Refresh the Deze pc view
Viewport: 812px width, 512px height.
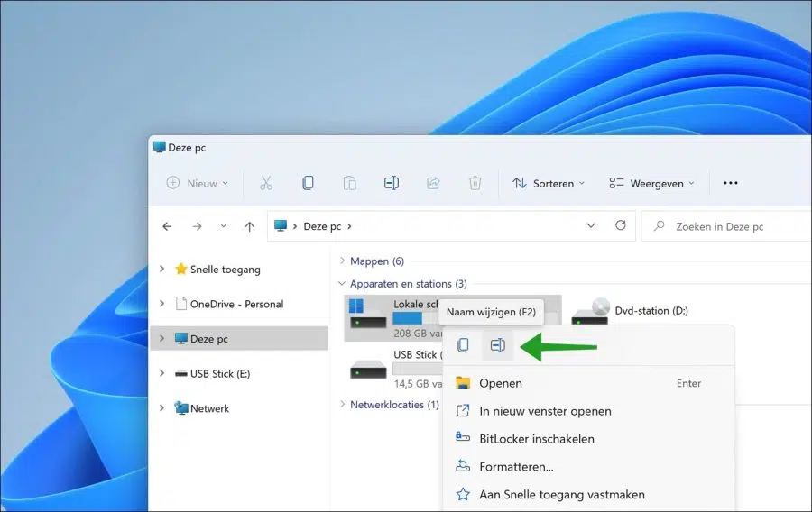click(621, 225)
